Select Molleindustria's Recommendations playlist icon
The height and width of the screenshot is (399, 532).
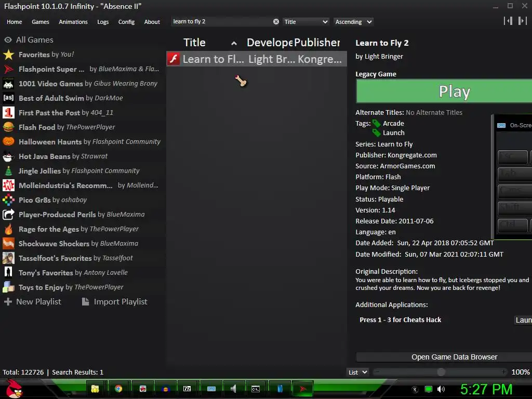[8, 185]
